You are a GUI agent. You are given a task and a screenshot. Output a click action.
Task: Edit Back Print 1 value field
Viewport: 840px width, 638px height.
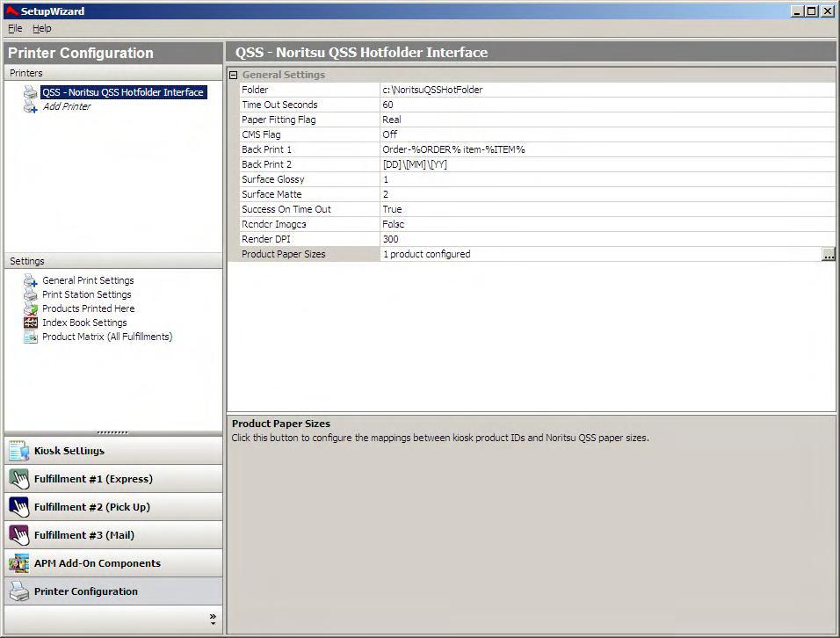(607, 149)
